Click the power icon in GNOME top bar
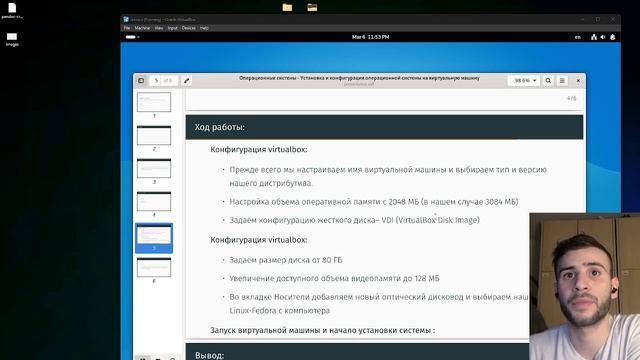The width and height of the screenshot is (640, 360). (x=613, y=37)
